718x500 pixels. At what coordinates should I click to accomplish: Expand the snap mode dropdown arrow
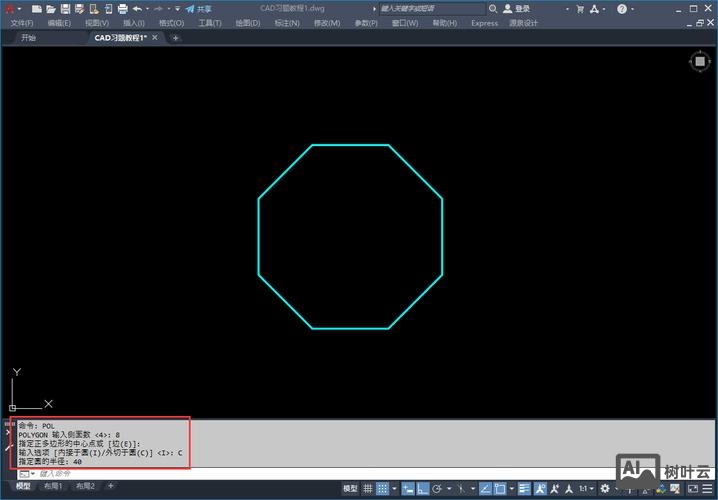tap(395, 488)
